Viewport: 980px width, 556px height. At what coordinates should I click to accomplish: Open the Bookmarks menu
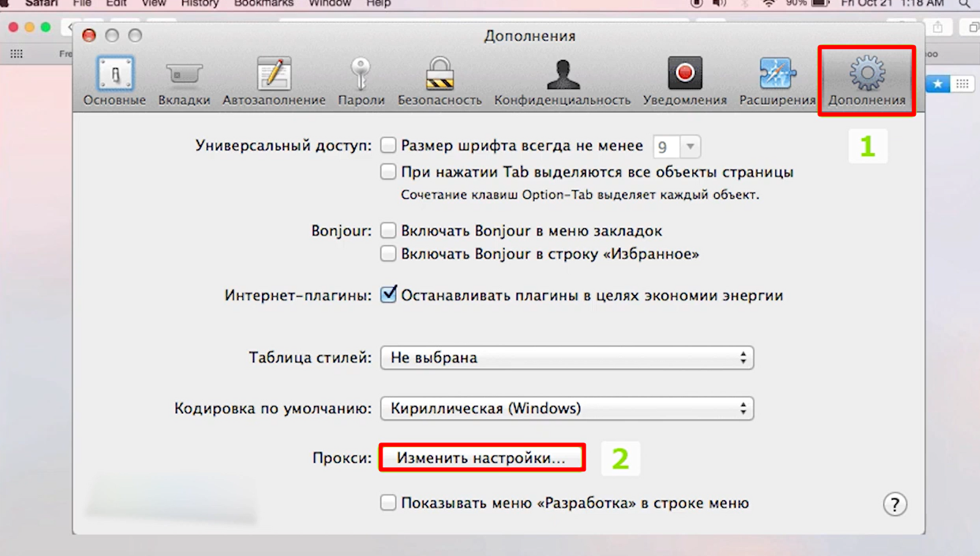tap(264, 3)
